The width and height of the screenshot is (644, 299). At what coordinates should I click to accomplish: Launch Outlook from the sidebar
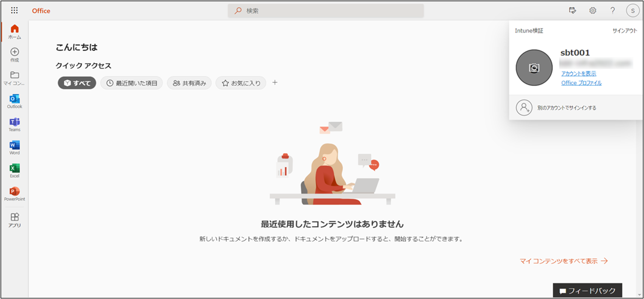click(x=14, y=101)
